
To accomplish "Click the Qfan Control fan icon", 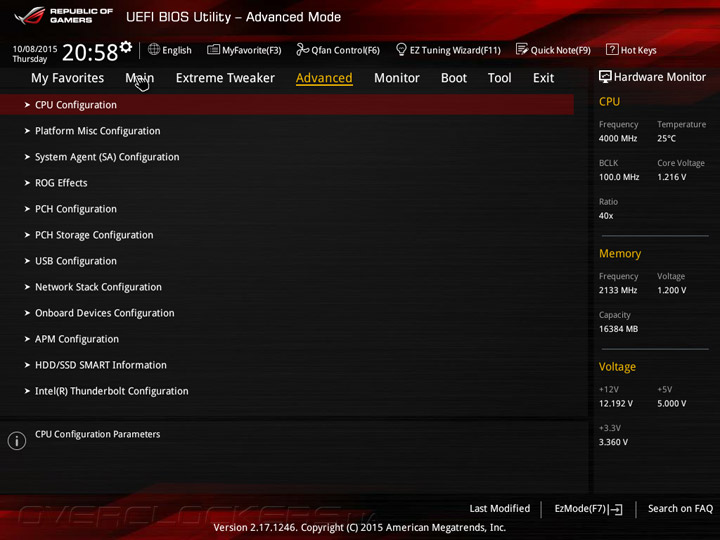I will pos(302,49).
